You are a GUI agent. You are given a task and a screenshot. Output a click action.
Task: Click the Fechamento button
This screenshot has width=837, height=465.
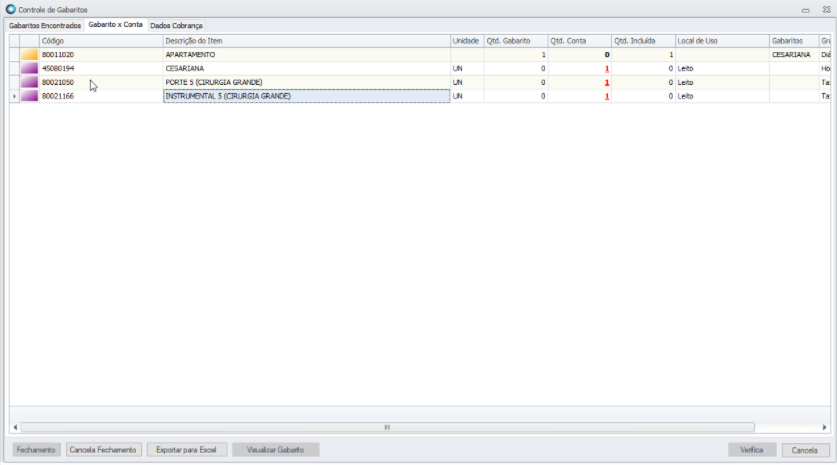click(x=36, y=450)
